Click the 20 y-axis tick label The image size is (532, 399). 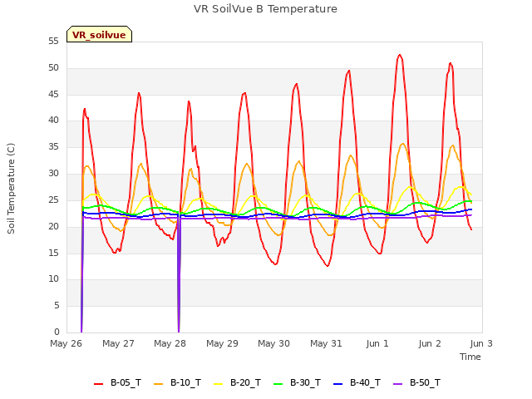[x=53, y=226]
